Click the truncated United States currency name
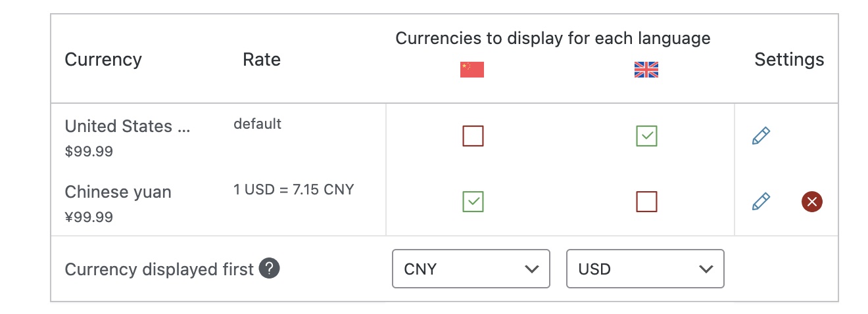 [128, 126]
